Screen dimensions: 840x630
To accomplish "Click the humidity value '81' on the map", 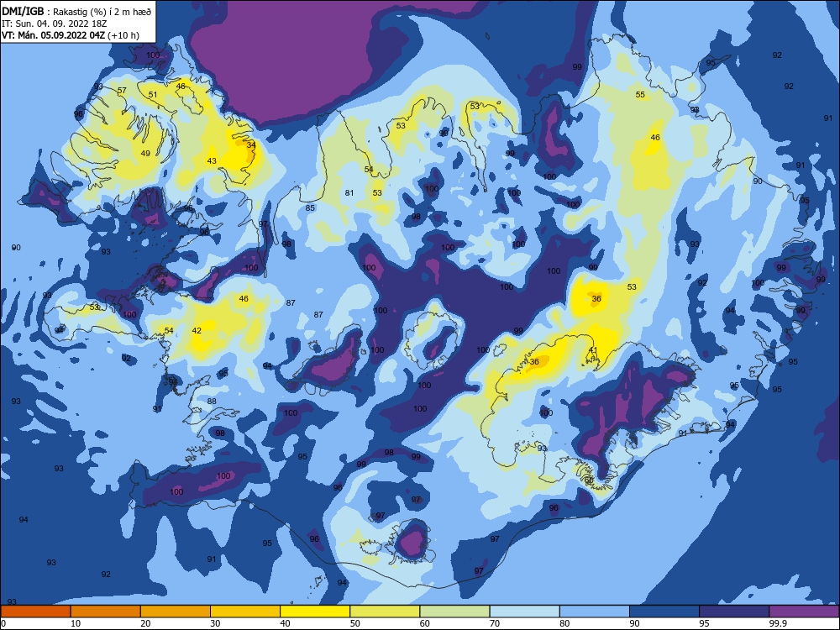I will pyautogui.click(x=349, y=193).
